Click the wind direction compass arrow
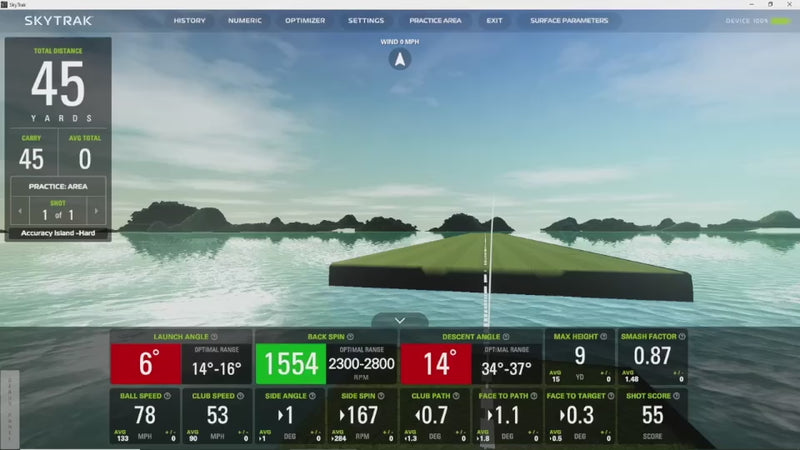Screen dimensions: 800x450 click(x=401, y=59)
